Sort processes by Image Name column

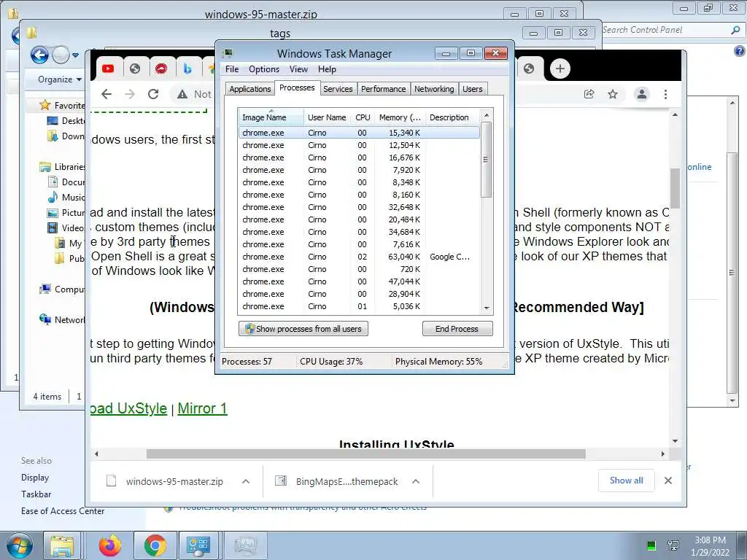(x=271, y=117)
